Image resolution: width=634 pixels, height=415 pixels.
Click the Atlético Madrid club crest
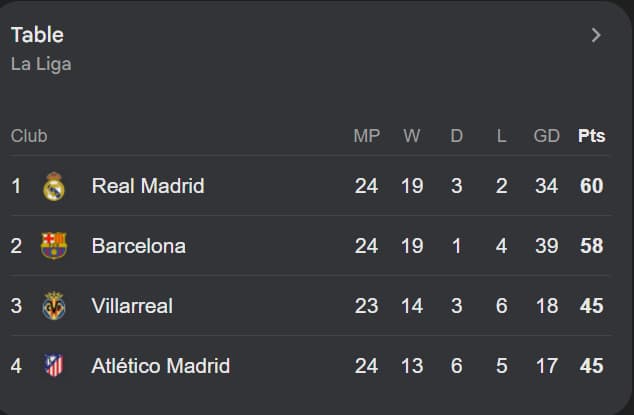(x=54, y=366)
